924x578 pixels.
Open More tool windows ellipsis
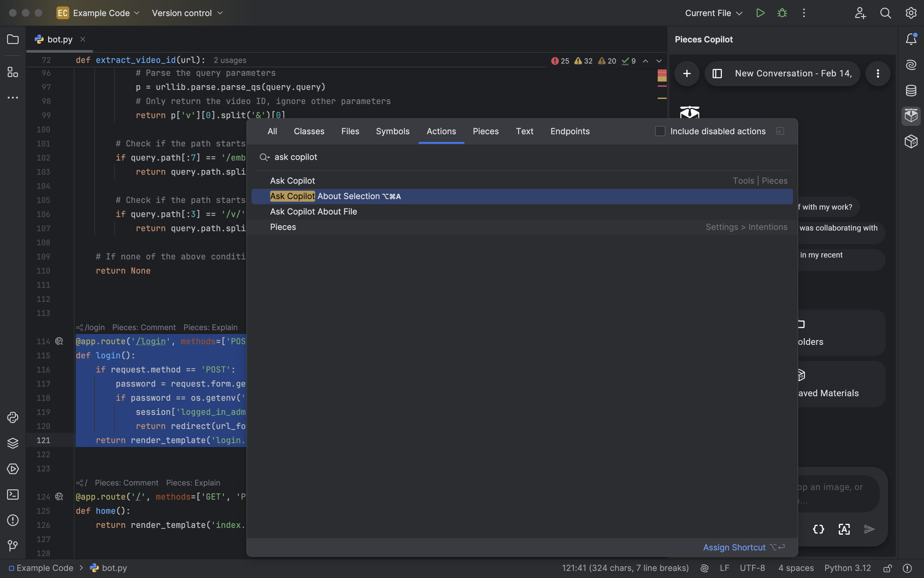(x=13, y=98)
